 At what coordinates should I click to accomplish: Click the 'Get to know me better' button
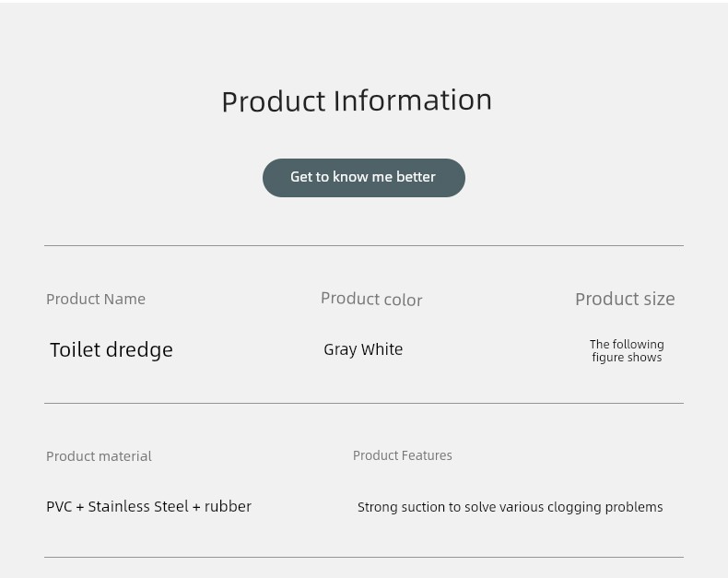[x=363, y=178]
